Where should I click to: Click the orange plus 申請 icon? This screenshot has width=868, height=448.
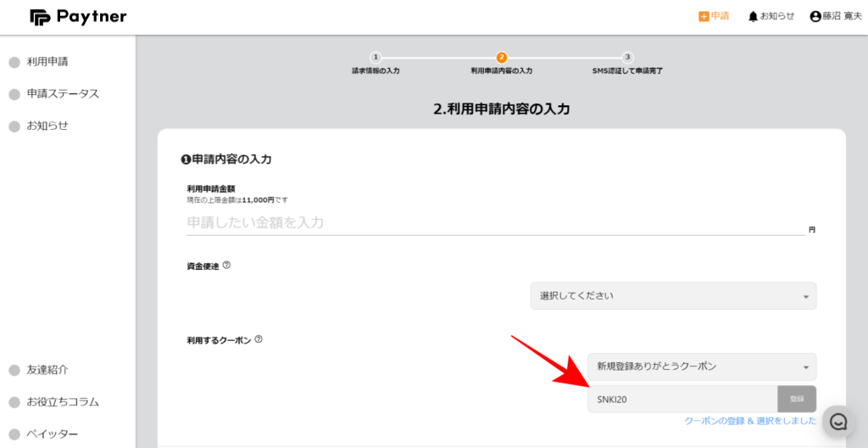point(704,17)
